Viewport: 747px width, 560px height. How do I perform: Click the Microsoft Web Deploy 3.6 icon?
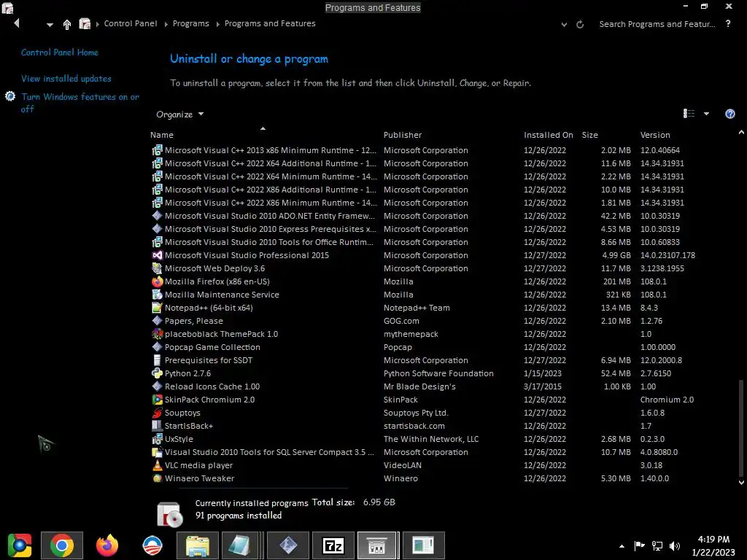158,268
